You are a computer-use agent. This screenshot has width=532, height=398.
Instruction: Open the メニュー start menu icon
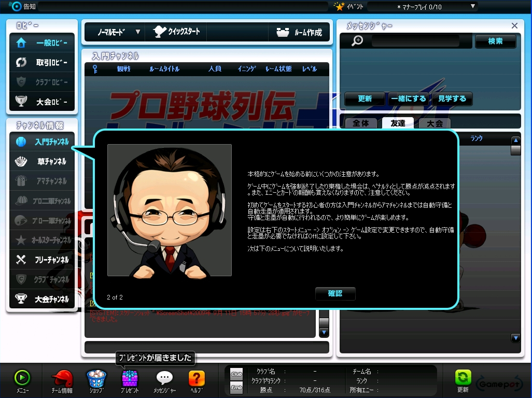[x=22, y=379]
